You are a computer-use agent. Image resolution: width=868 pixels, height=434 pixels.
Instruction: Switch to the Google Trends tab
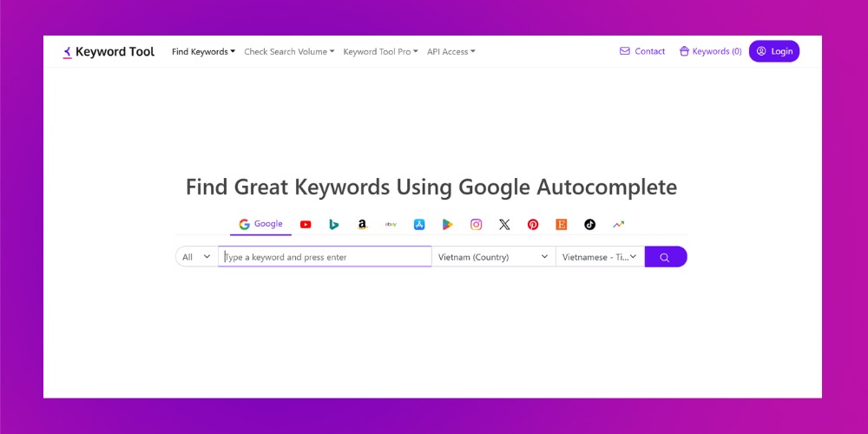coord(618,224)
